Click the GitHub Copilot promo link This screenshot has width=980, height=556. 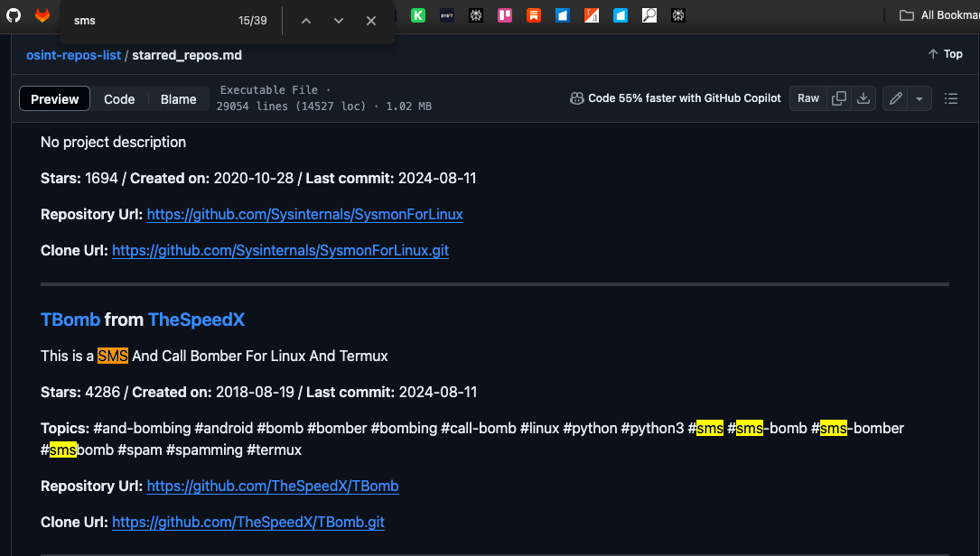pyautogui.click(x=676, y=98)
